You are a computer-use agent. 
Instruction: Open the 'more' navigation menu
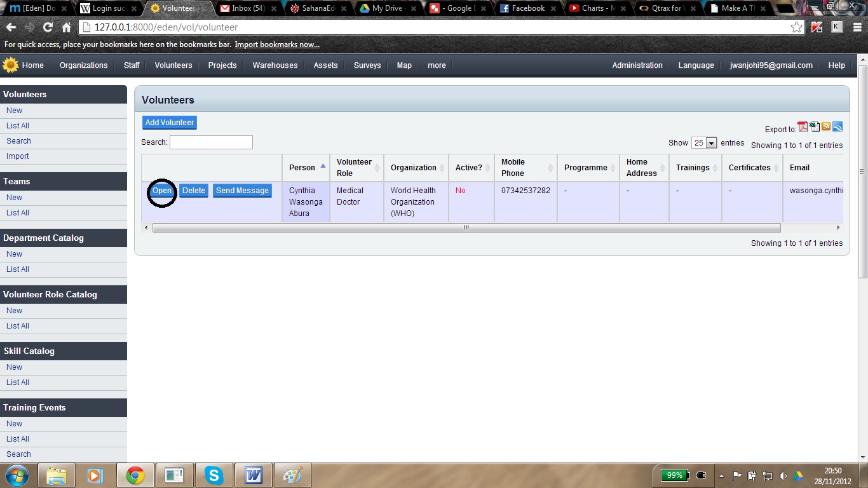click(x=437, y=65)
